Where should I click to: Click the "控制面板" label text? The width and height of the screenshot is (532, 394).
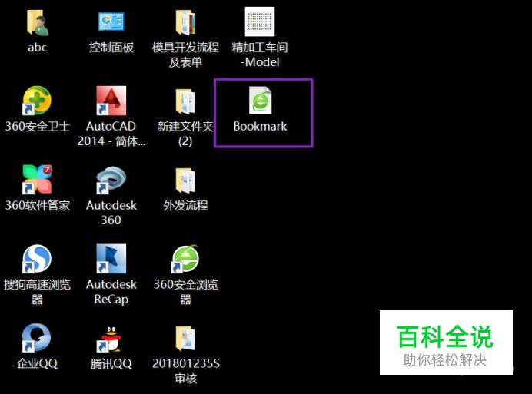click(111, 48)
